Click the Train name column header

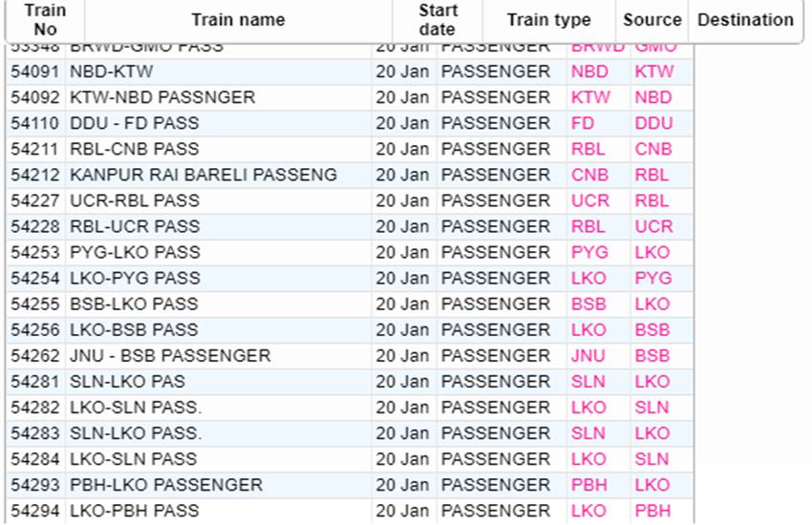point(238,20)
